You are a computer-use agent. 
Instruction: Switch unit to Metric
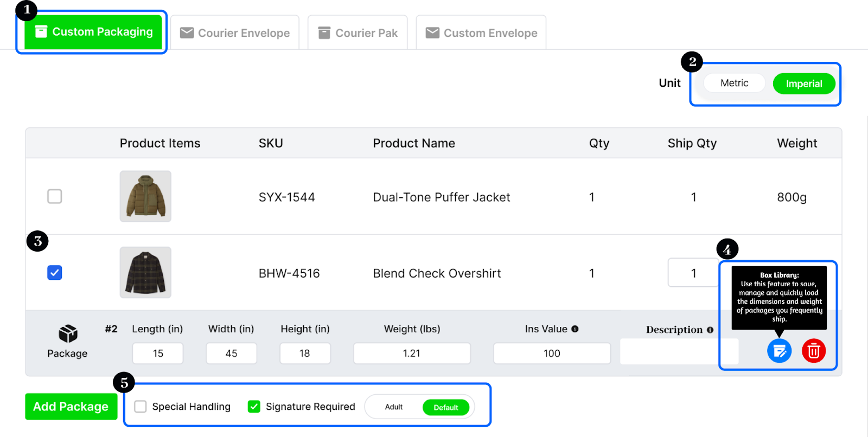pyautogui.click(x=734, y=83)
